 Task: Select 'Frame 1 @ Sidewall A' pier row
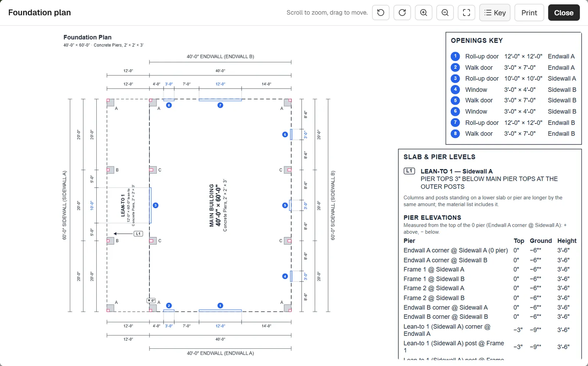[490, 269]
